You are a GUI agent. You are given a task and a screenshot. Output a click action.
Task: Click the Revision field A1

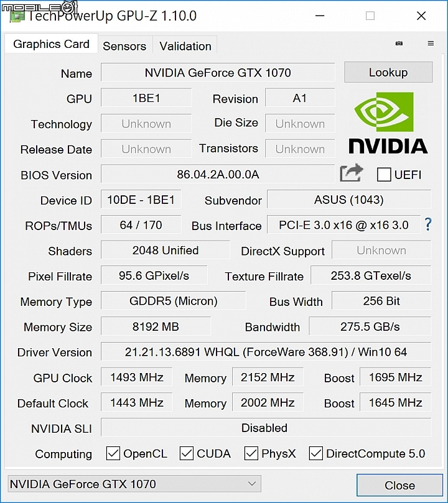(x=300, y=98)
